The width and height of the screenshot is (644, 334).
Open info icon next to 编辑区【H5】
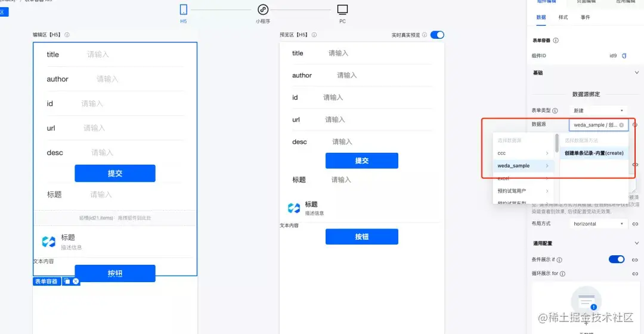tap(67, 35)
